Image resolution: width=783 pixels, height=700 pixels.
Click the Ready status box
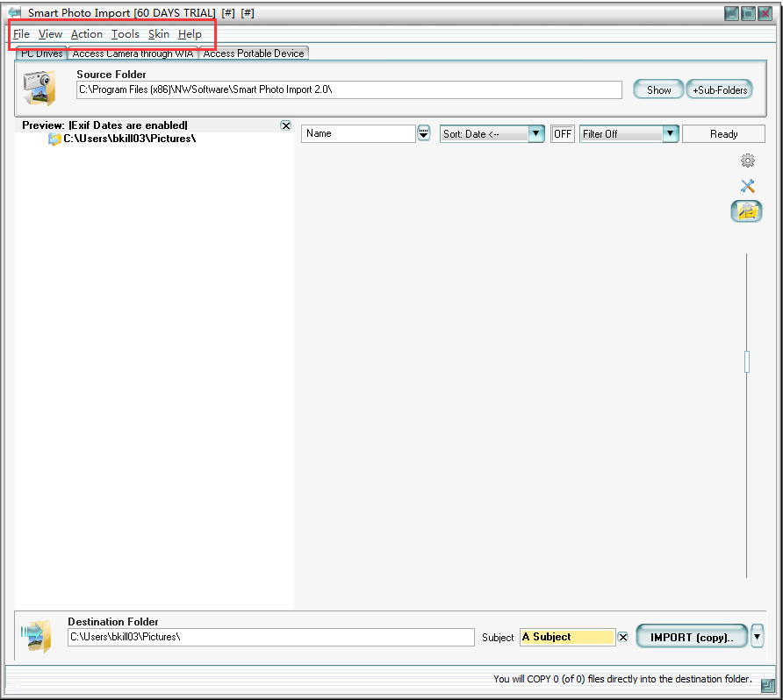pos(723,133)
